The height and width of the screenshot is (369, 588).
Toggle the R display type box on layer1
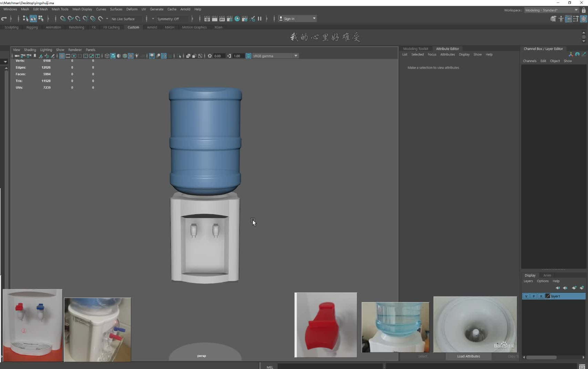(x=541, y=296)
